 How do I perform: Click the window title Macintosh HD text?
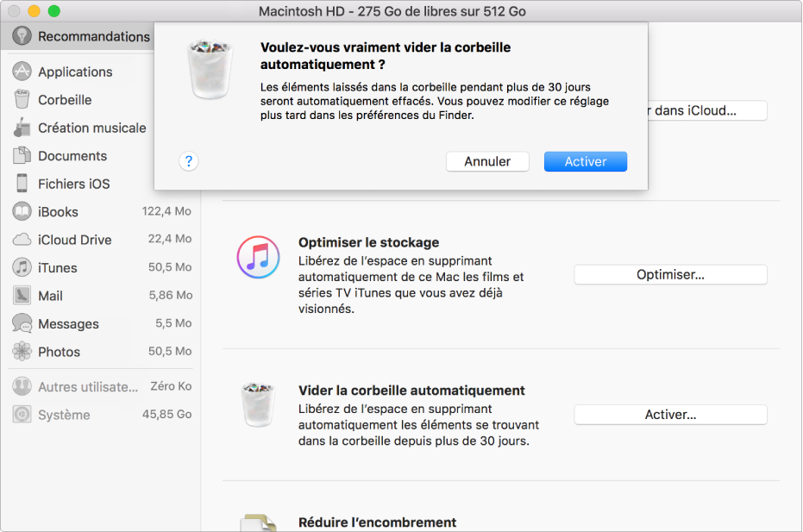pos(392,11)
